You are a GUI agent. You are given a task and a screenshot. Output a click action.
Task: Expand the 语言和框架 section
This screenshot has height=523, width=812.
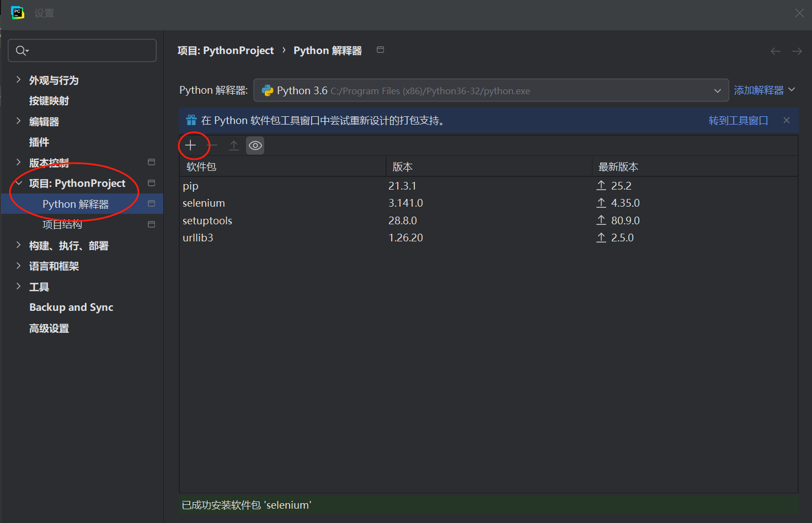coord(18,266)
